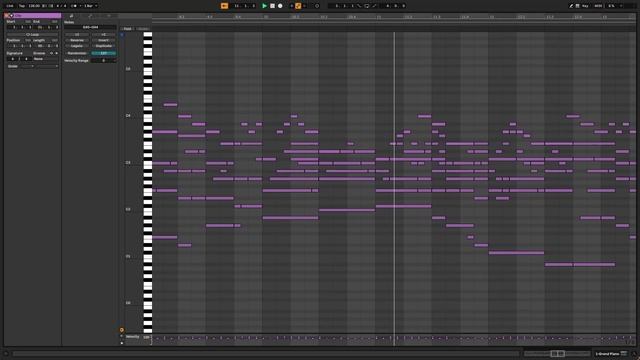Image resolution: width=640 pixels, height=360 pixels.
Task: Toggle the punch-in switch
Action: coord(359,6)
